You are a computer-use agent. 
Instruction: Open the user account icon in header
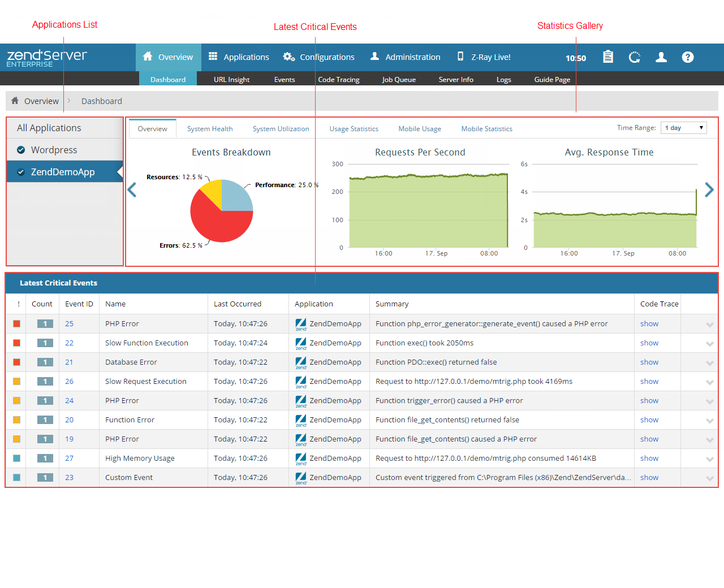pos(661,57)
